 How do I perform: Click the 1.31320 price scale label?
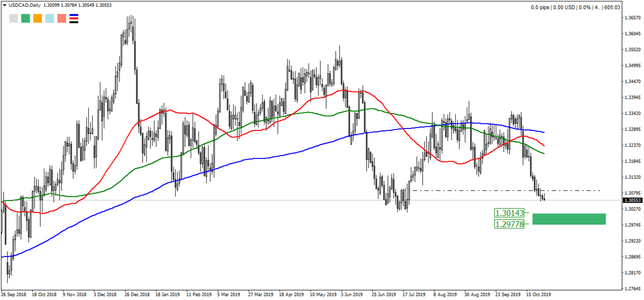633,177
